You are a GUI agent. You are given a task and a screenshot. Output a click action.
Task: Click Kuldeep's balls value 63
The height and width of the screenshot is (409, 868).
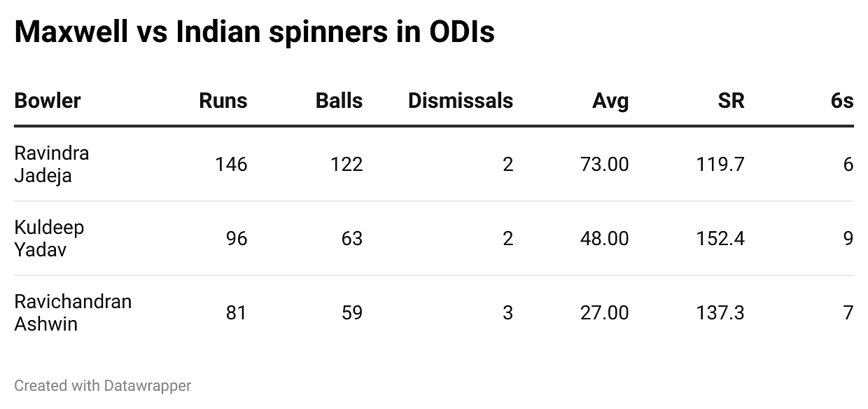coord(352,239)
